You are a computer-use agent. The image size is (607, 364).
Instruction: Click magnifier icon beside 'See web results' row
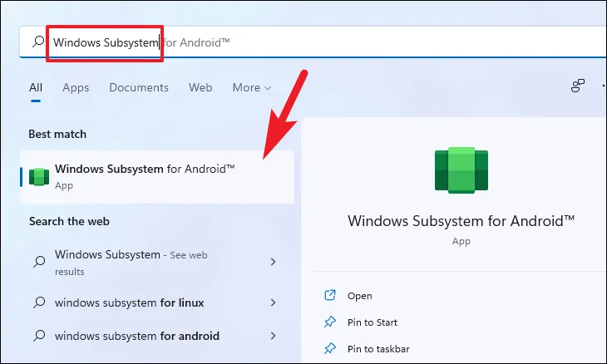tap(39, 262)
